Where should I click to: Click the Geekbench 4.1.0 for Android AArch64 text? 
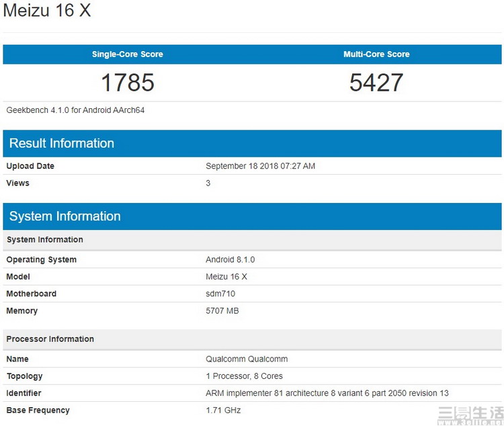coord(75,110)
